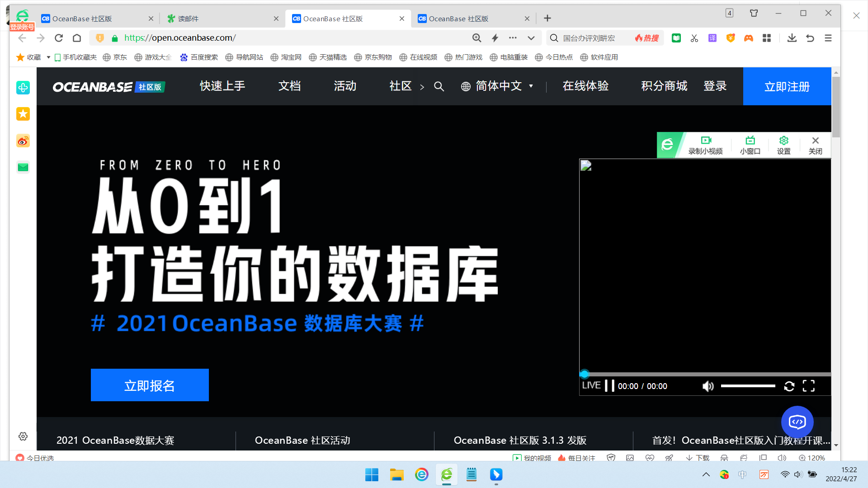
Task: Open OceanBase 社区版 3.1.3 发版 item
Action: click(520, 440)
